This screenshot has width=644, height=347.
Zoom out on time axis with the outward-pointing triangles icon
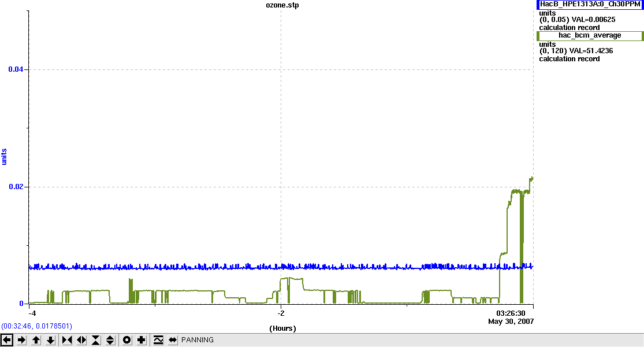81,340
